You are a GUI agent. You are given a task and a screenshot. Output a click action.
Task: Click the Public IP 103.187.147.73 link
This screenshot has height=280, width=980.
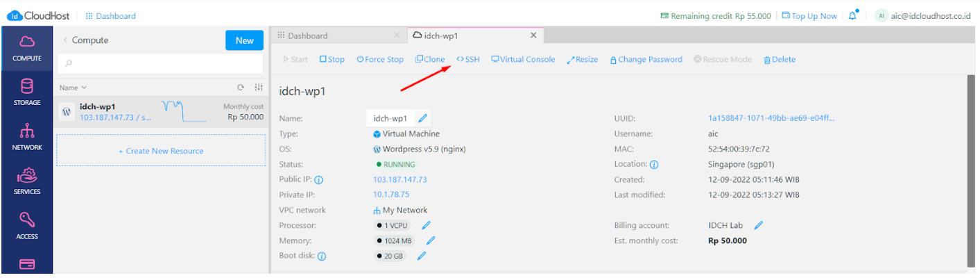click(x=399, y=179)
